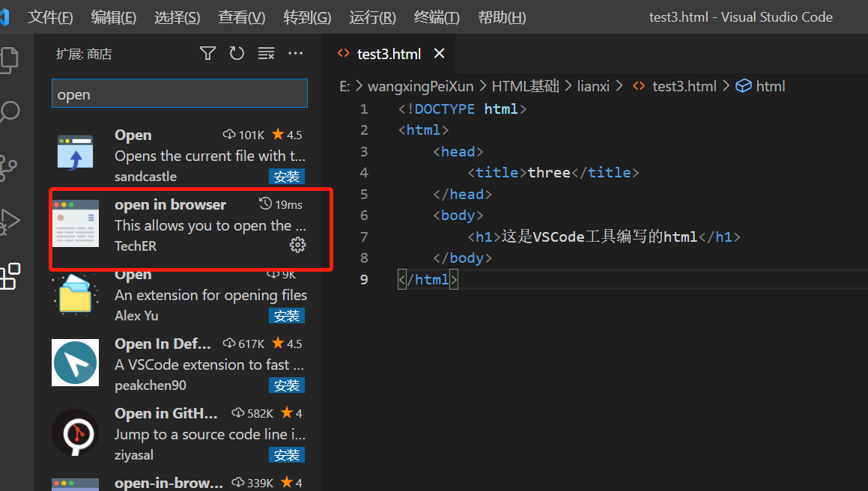
Task: Open the 文件(F) menu
Action: (50, 18)
